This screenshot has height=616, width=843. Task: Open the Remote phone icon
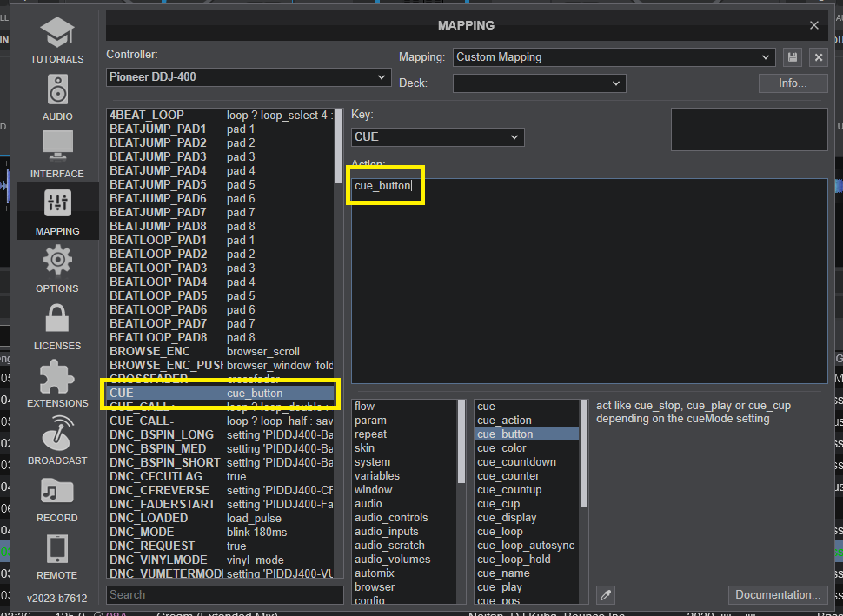[x=57, y=547]
